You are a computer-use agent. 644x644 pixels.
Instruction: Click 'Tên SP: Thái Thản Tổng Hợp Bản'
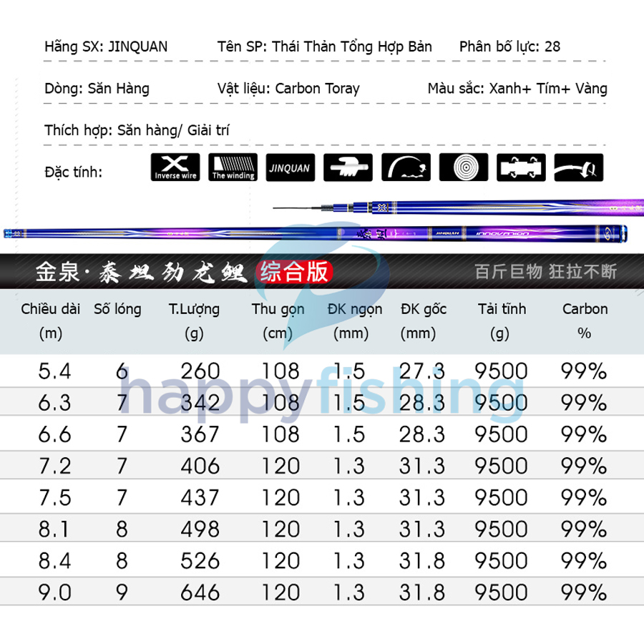coord(324,47)
